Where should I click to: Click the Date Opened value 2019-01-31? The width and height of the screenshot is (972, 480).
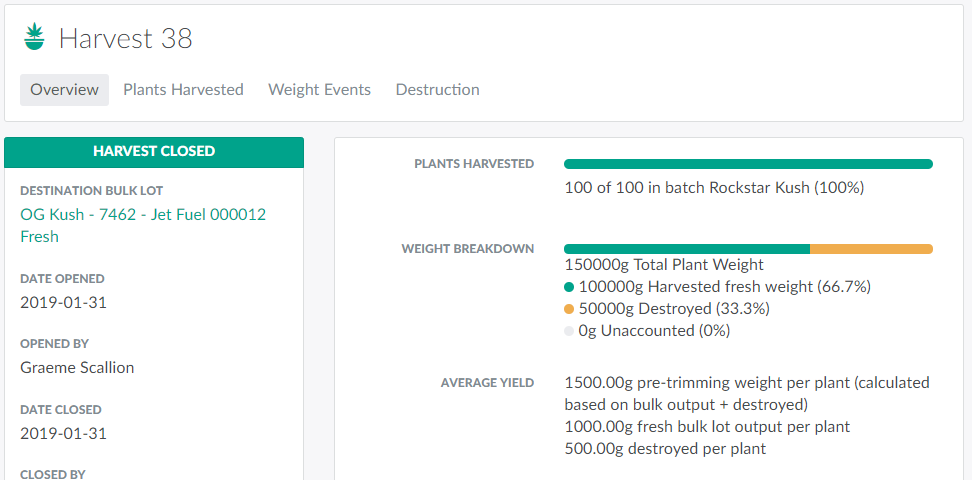[x=63, y=302]
